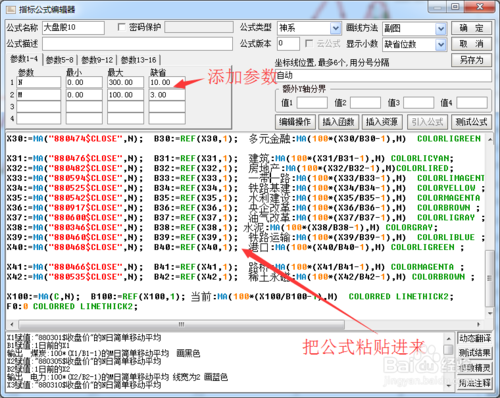Click the code editor scroll-up arrow

(x=490, y=140)
